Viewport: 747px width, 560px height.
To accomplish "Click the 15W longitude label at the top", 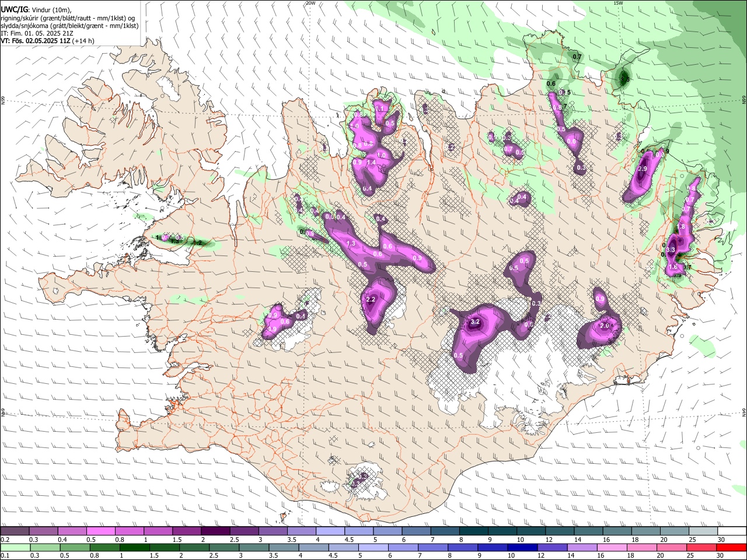I will click(618, 3).
